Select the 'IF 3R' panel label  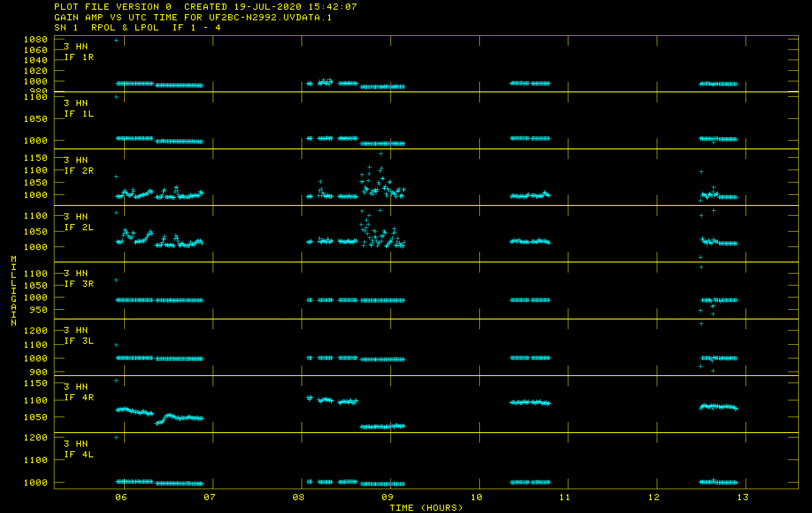(x=79, y=284)
